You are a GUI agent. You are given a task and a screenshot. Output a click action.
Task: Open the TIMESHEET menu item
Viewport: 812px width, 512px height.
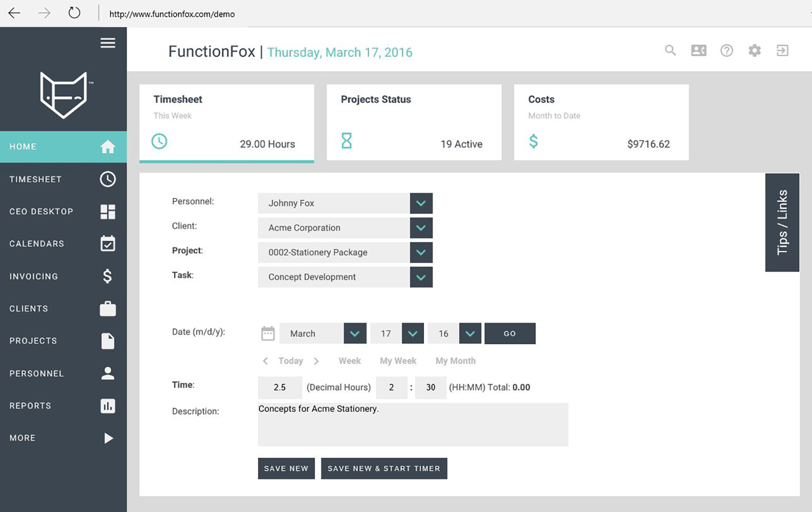pos(63,179)
